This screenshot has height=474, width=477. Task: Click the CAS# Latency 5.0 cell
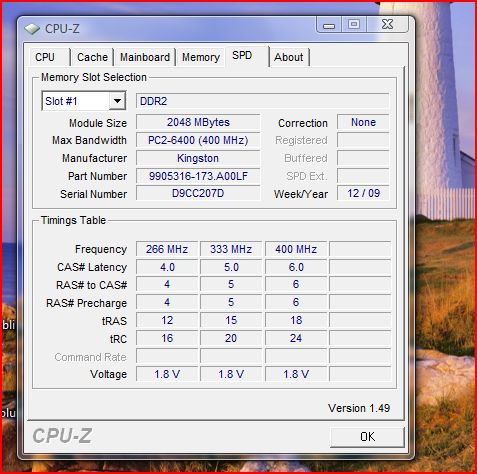click(x=231, y=267)
